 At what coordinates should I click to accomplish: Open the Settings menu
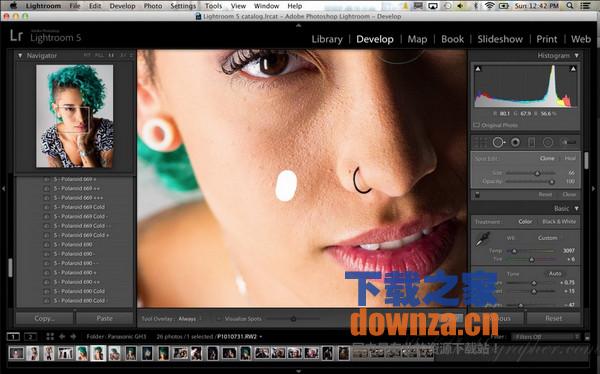[183, 6]
